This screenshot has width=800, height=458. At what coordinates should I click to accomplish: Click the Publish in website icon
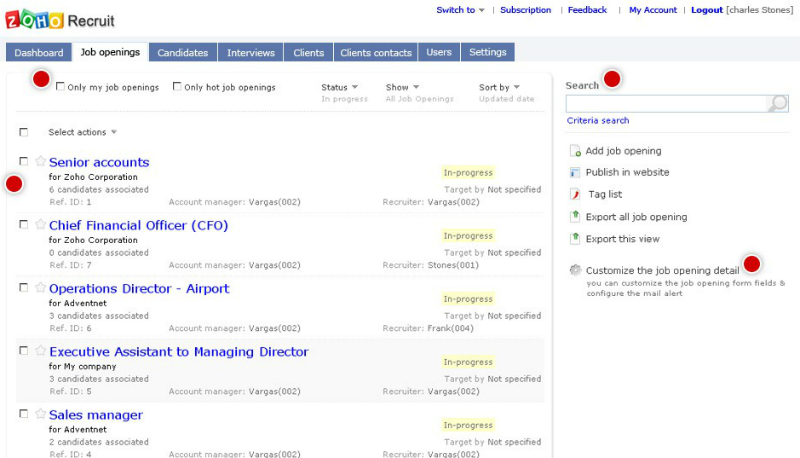[575, 173]
